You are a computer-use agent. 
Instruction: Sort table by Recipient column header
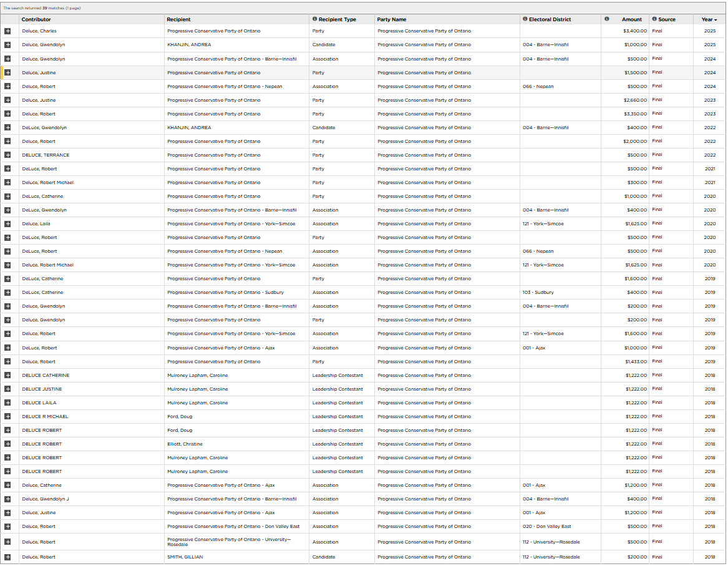tap(179, 19)
